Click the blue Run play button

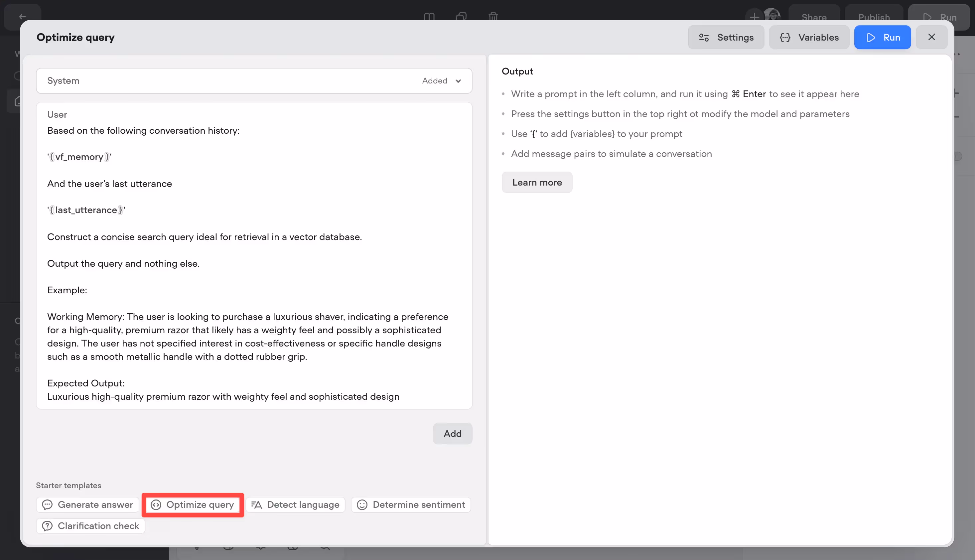[x=882, y=37]
